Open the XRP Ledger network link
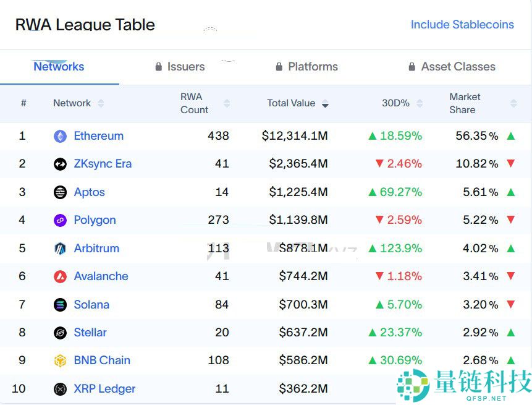Viewport: 532px width, 405px height. coord(104,389)
